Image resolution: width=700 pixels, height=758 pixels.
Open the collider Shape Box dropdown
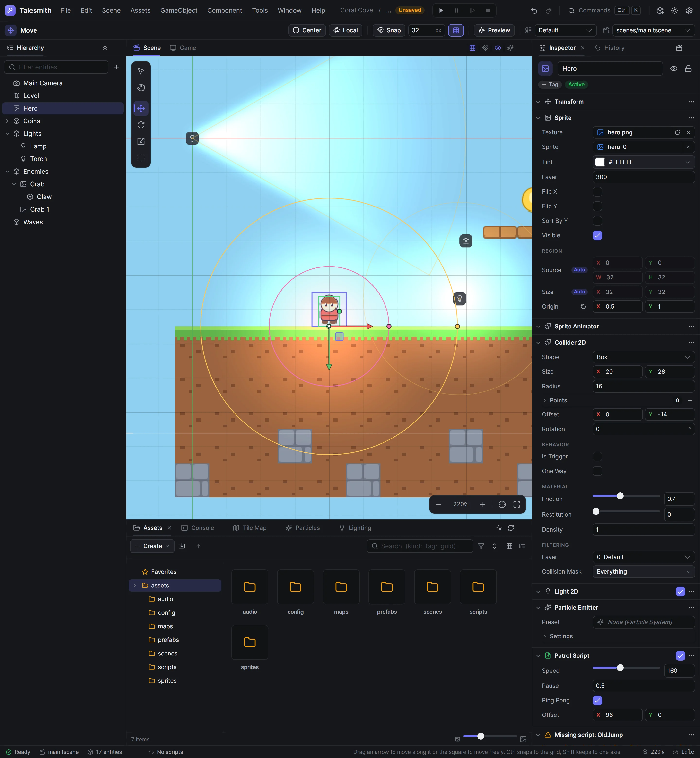click(643, 357)
